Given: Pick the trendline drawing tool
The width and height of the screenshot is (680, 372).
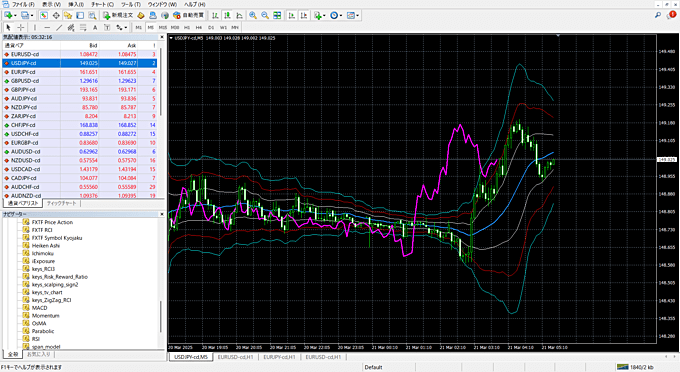Looking at the screenshot, I should pyautogui.click(x=59, y=27).
